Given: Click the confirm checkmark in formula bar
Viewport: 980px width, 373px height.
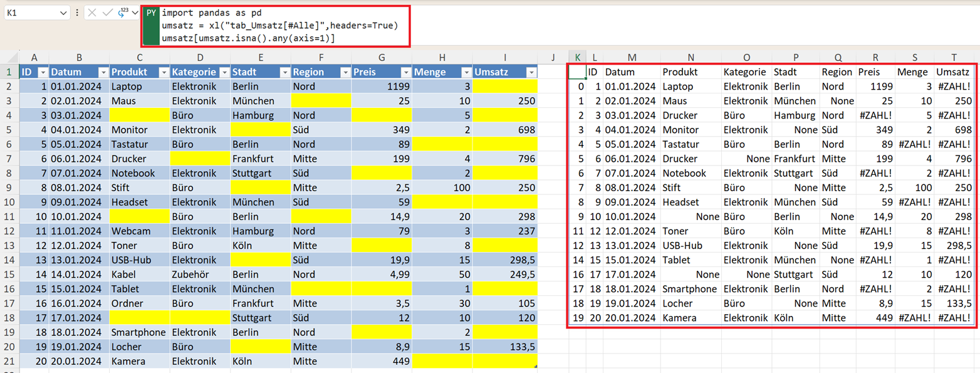Looking at the screenshot, I should (x=107, y=13).
